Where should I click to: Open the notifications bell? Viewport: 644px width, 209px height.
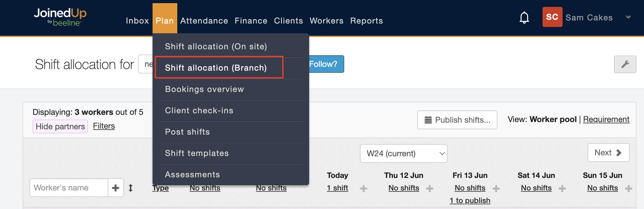coord(524,18)
